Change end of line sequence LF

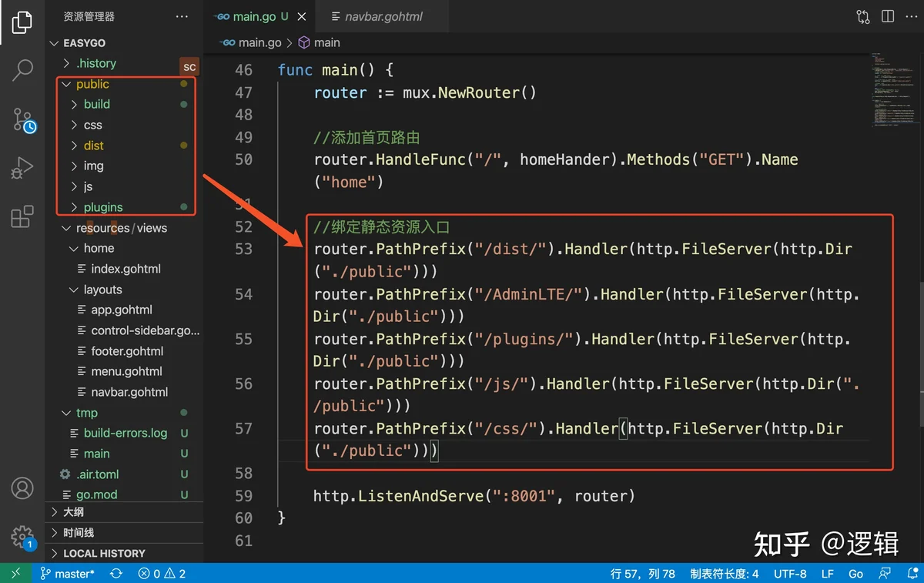click(828, 573)
